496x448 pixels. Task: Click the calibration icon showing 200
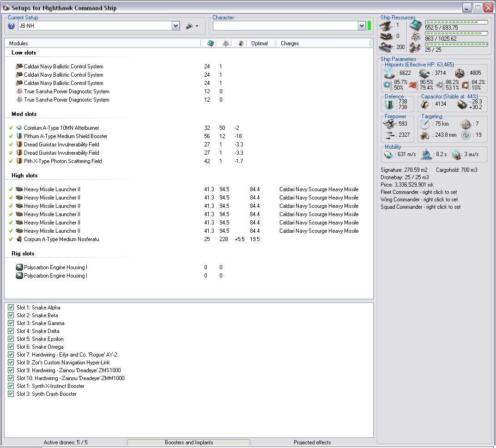[x=386, y=47]
